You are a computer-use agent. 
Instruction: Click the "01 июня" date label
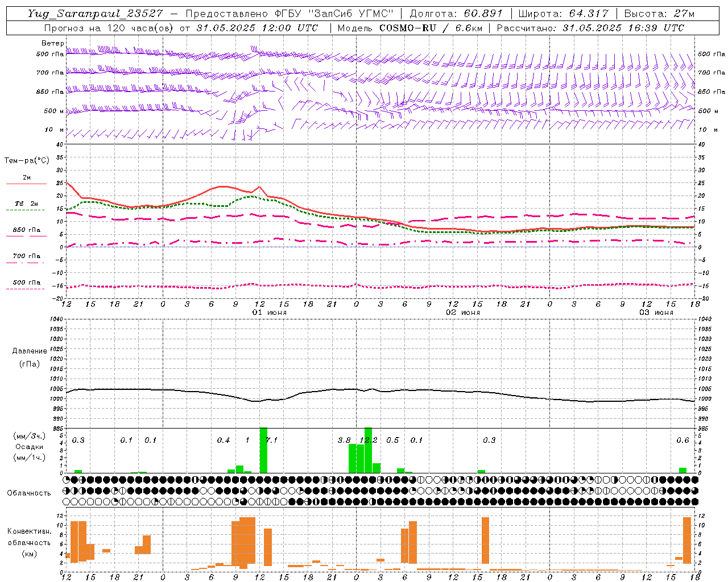tap(270, 313)
